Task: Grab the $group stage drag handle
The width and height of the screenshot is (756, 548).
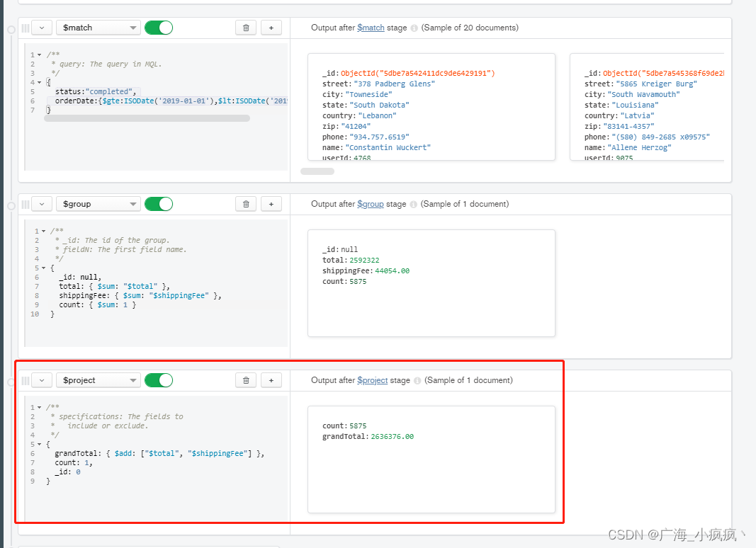Action: (x=26, y=205)
